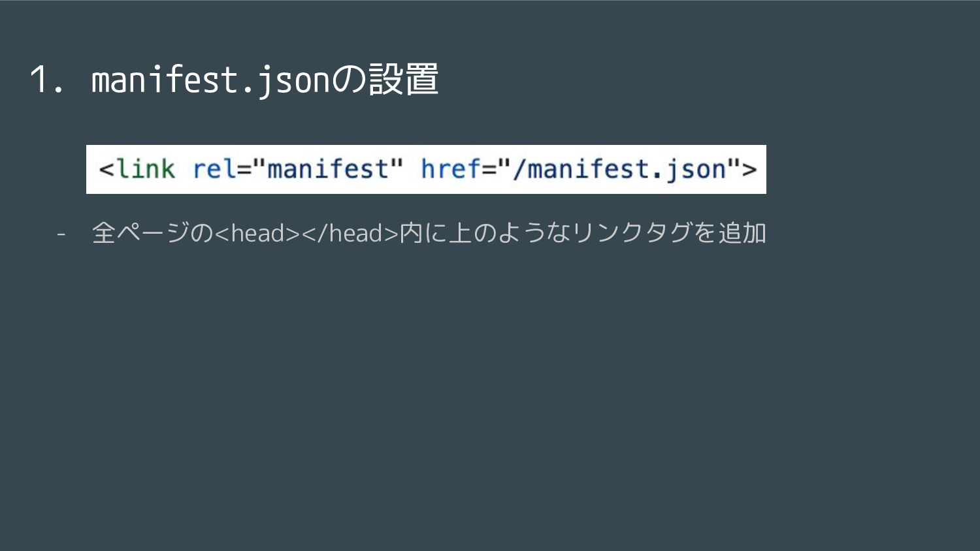
Task: Click the blue "rel" attribute in code
Action: click(214, 169)
